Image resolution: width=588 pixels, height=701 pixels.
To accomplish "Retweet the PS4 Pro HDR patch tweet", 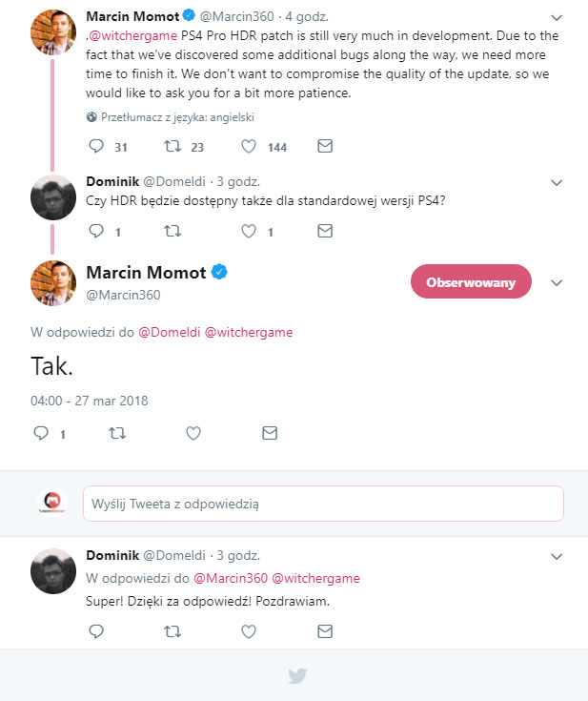I will tap(172, 147).
